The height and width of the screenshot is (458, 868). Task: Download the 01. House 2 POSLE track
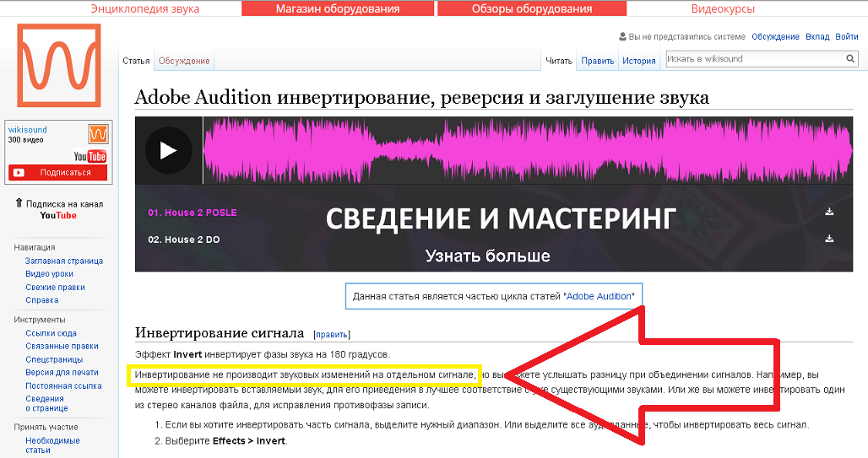pyautogui.click(x=828, y=212)
